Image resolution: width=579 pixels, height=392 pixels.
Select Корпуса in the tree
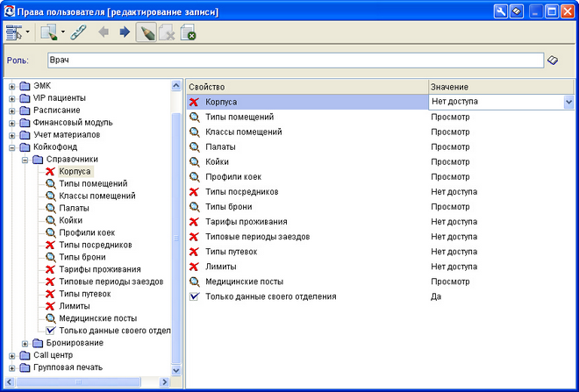(75, 171)
